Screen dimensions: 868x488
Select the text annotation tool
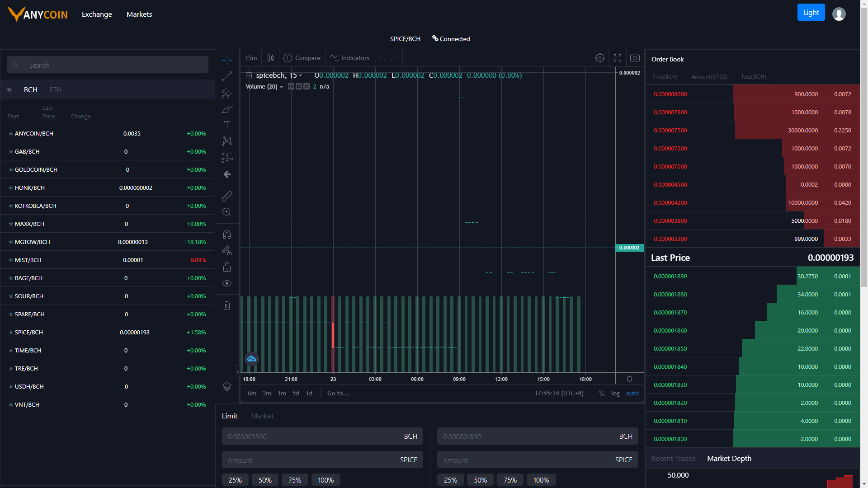(x=227, y=125)
